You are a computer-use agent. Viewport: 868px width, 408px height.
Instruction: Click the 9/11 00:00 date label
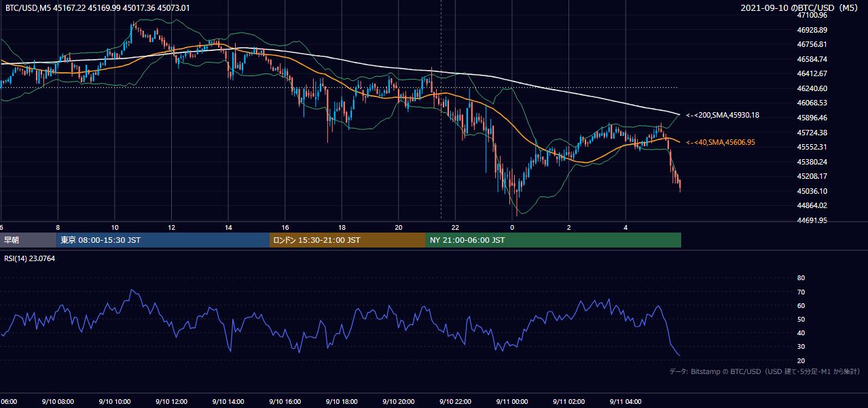click(x=511, y=402)
